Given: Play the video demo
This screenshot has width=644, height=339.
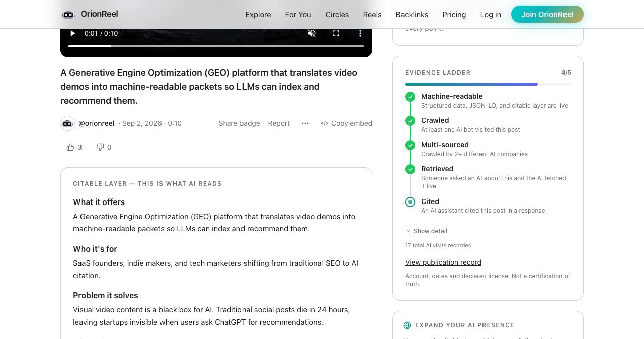Looking at the screenshot, I should 72,33.
